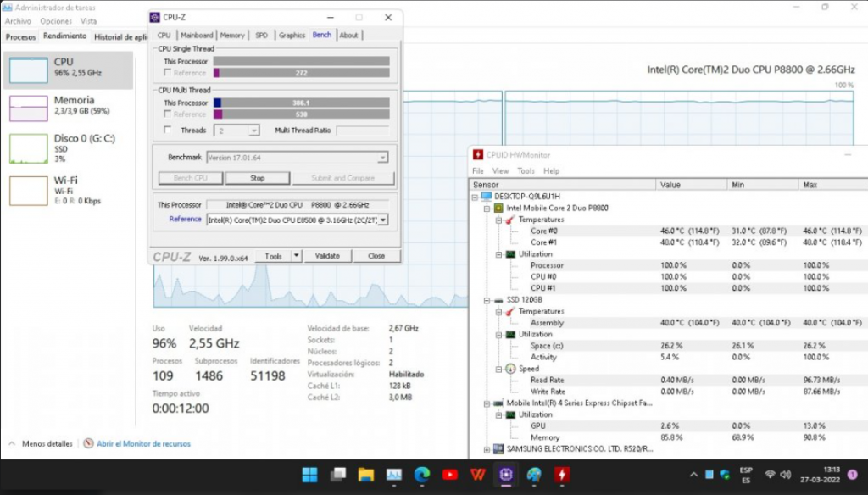Open the Windows Start menu
868x495 pixels.
[x=310, y=475]
